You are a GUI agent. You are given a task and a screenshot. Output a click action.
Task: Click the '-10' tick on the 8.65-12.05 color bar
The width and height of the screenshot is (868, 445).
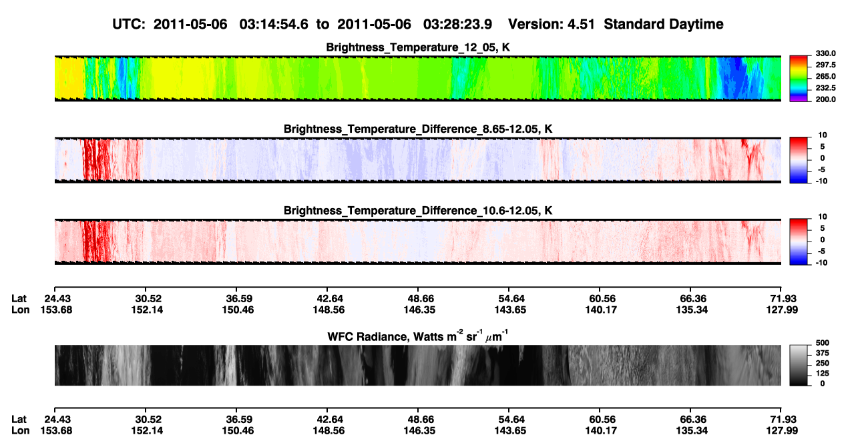pyautogui.click(x=822, y=181)
